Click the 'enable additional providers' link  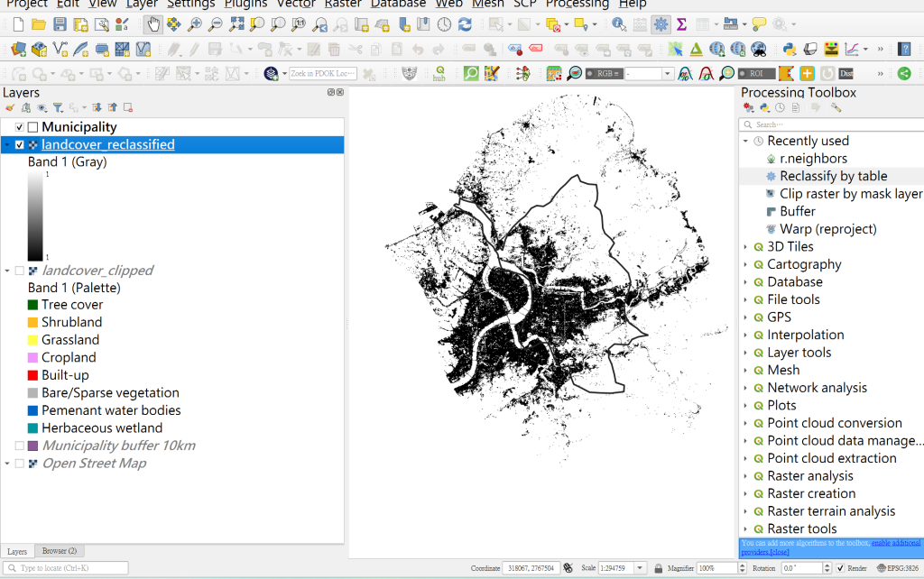pos(896,543)
